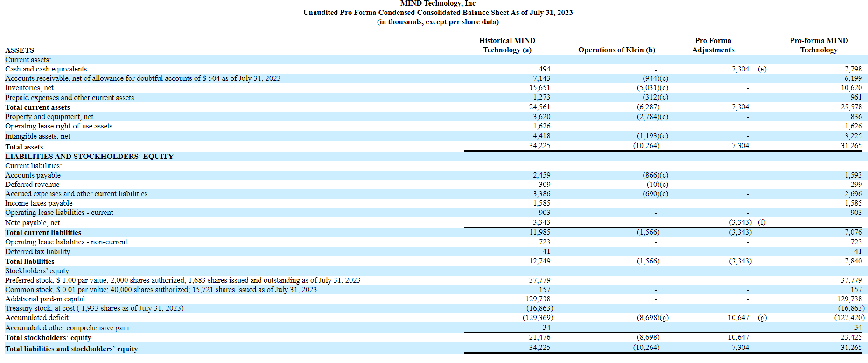Select the Additional paid-in capital label
Screen dimensions: 868x363
[x=45, y=299]
